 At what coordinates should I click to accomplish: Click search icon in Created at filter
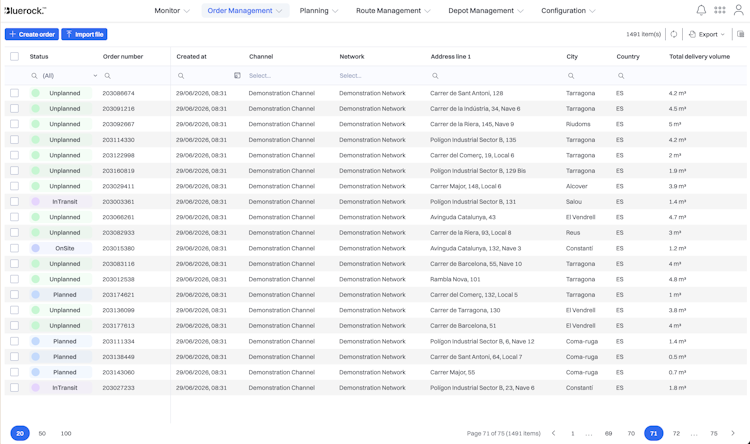tap(181, 76)
